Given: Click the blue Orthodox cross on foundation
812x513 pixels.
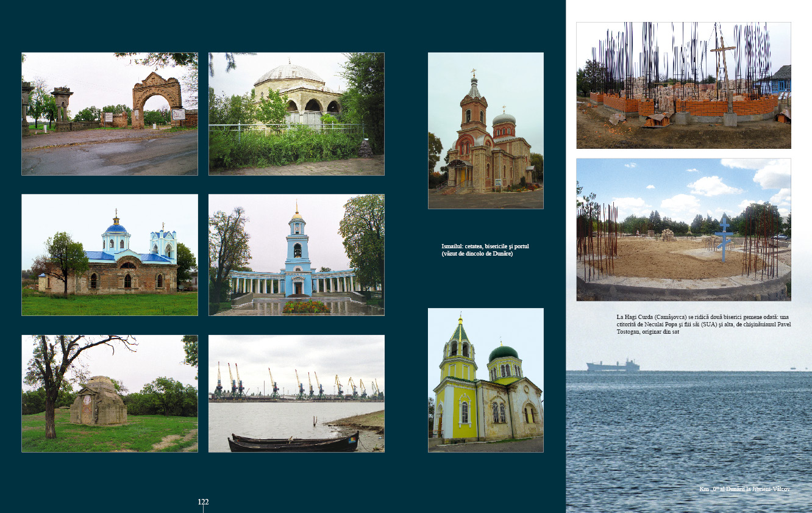Looking at the screenshot, I should pos(724,237).
